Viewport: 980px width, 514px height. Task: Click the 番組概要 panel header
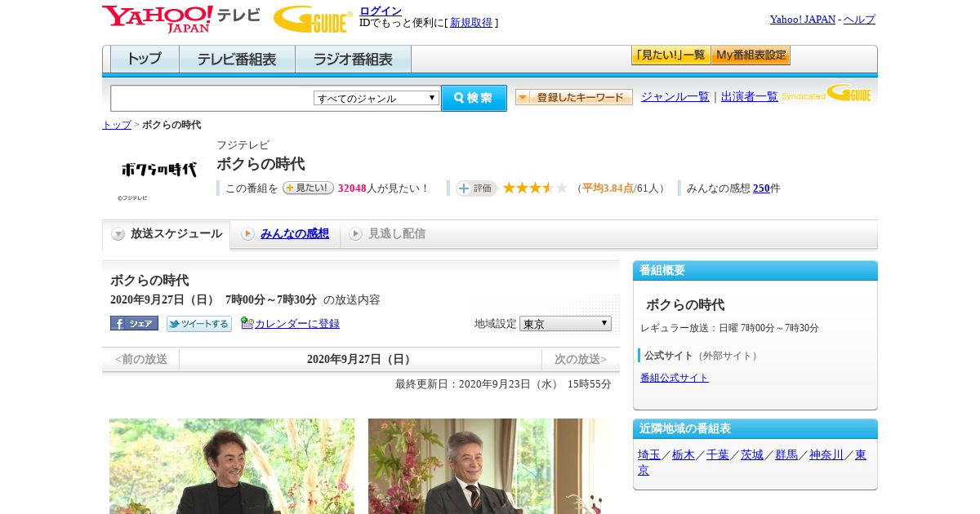pos(755,271)
